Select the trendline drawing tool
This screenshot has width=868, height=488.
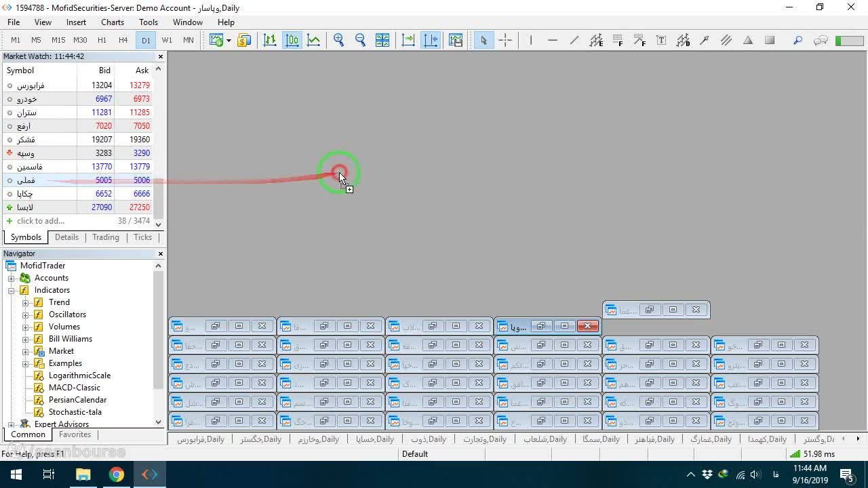pos(574,41)
